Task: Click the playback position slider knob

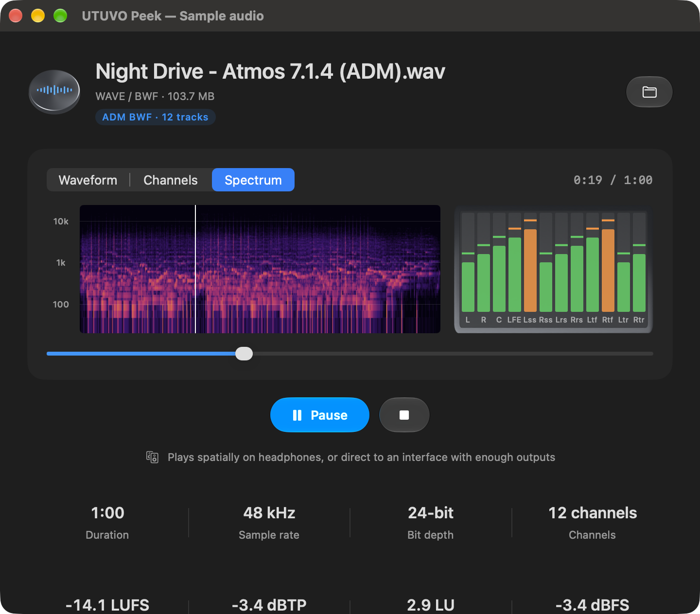Action: click(x=244, y=354)
